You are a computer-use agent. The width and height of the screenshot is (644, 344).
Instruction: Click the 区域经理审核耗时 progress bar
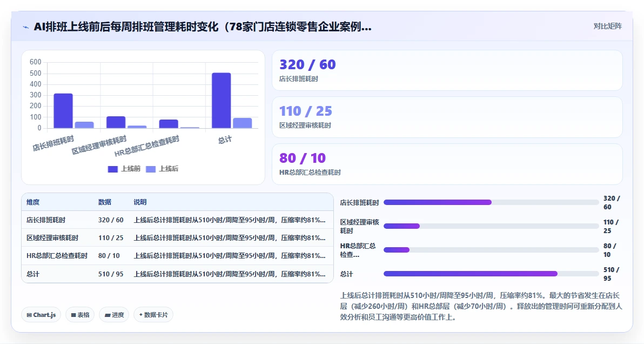tap(491, 226)
